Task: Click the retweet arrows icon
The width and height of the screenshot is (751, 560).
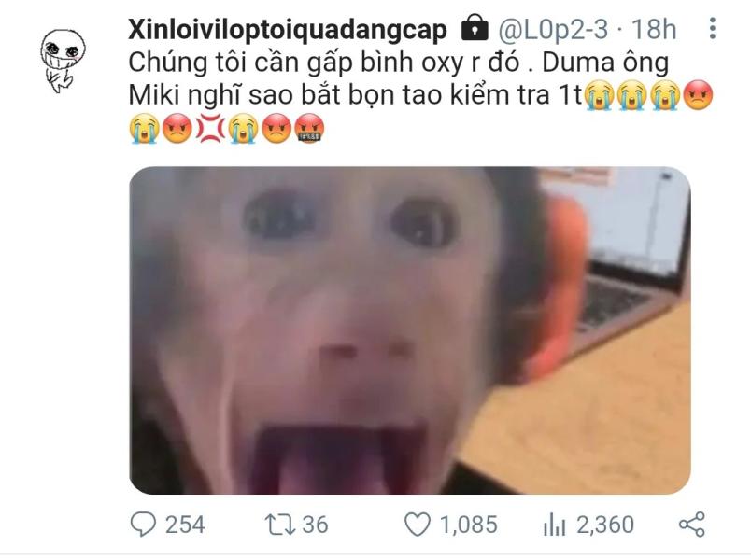Action: 278,525
